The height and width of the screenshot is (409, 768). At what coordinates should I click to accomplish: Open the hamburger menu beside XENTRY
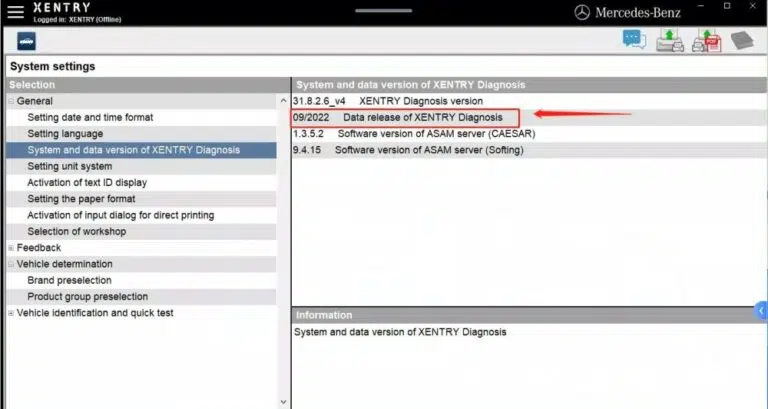tap(16, 11)
